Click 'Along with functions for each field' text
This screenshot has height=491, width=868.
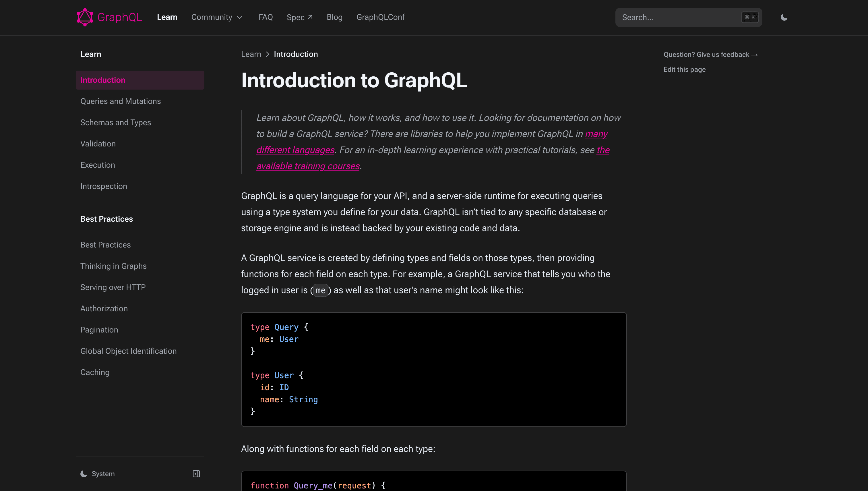pyautogui.click(x=338, y=449)
